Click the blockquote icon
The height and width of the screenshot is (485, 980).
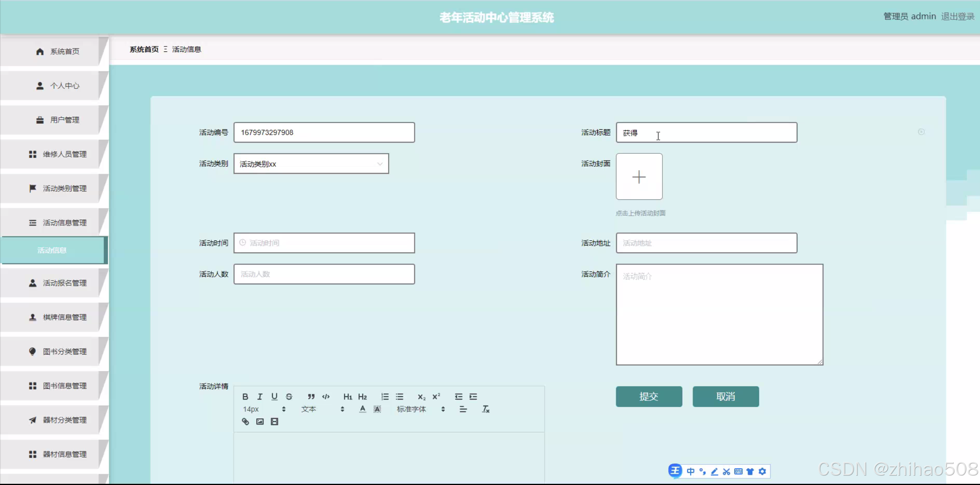[311, 397]
